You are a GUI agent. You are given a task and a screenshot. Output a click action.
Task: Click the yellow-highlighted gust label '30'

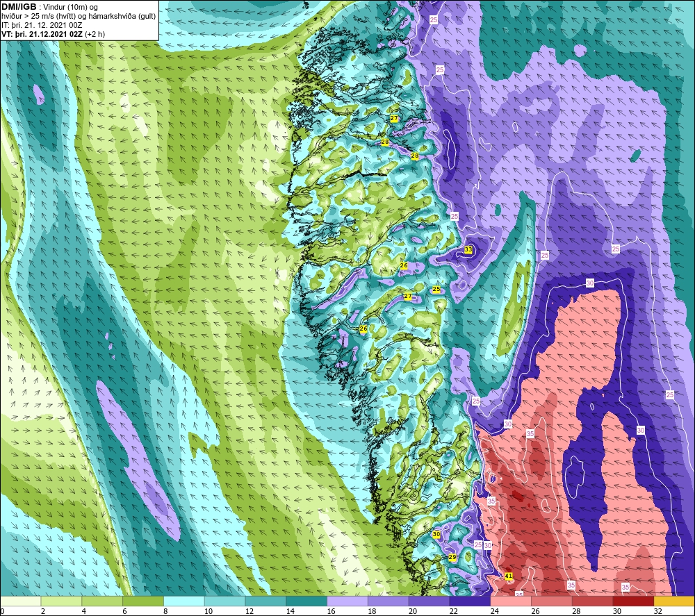[x=436, y=534]
